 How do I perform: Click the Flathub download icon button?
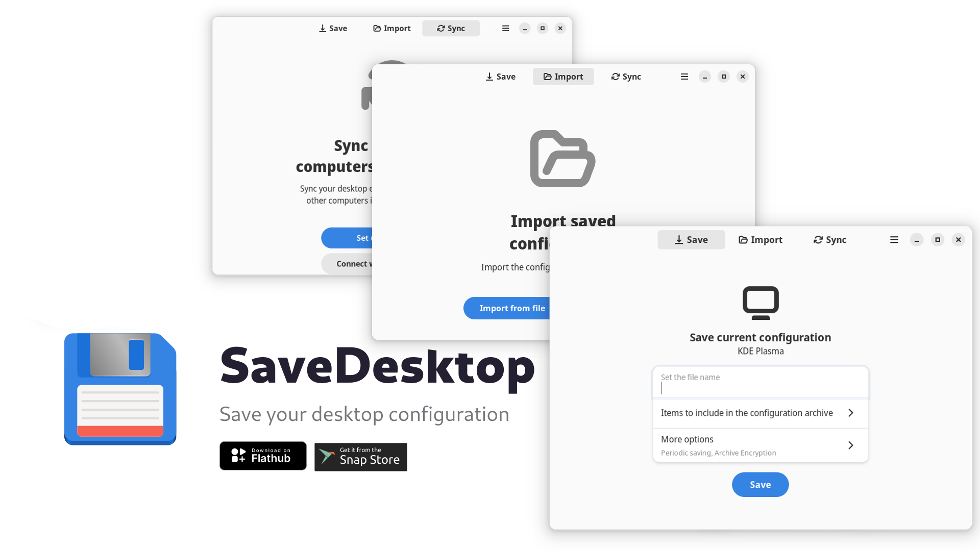coord(263,457)
